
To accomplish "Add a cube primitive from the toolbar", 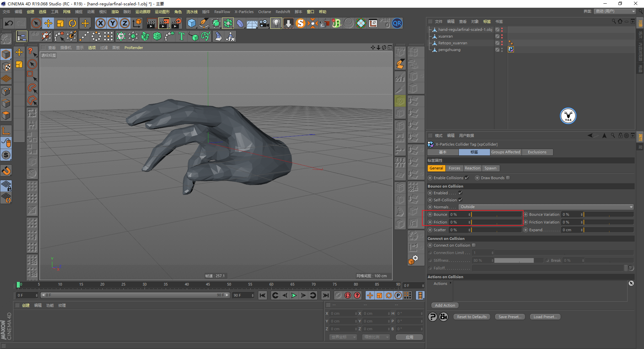I will point(192,23).
